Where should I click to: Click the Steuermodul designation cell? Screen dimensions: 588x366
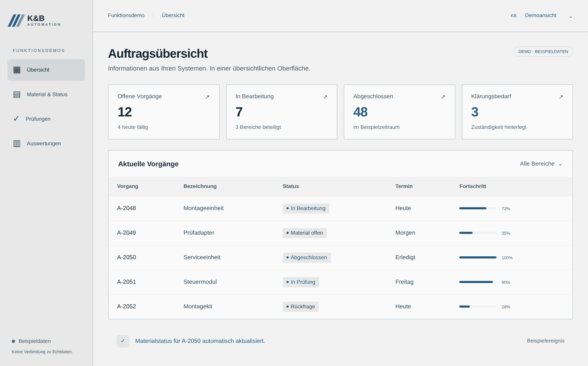(x=200, y=282)
